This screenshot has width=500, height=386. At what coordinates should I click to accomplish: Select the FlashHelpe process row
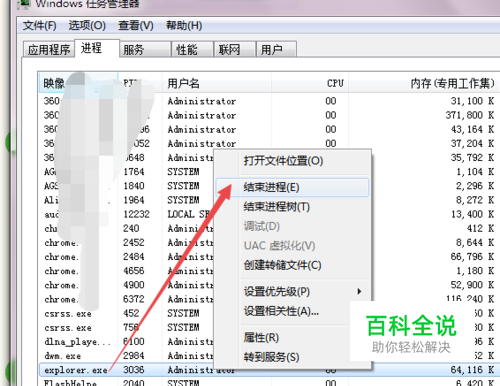(x=269, y=382)
